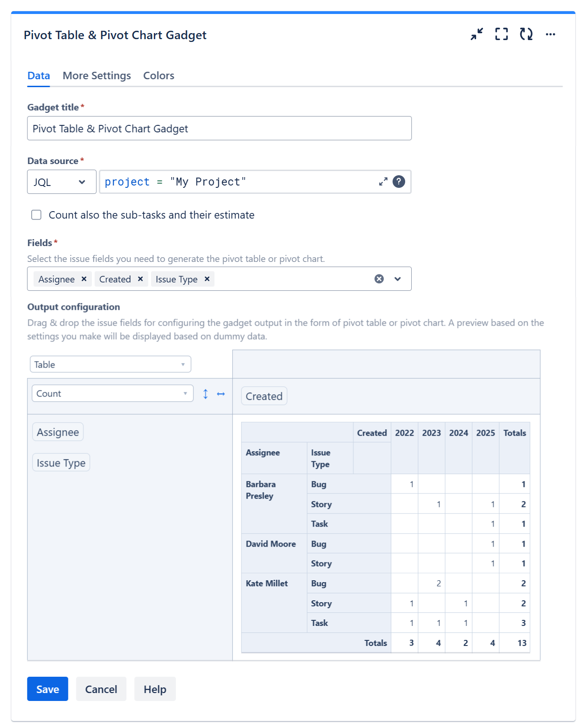Open the three-dots more actions menu
The width and height of the screenshot is (587, 728).
550,34
